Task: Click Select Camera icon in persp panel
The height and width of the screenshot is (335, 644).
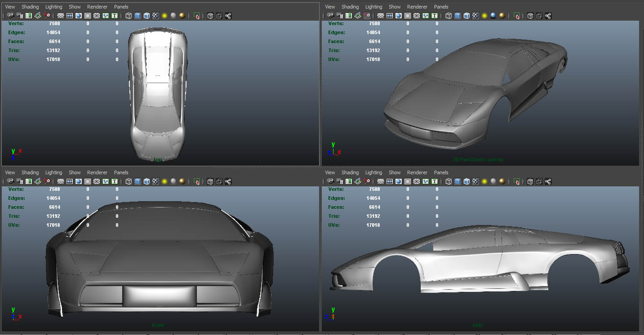Action: (330, 16)
